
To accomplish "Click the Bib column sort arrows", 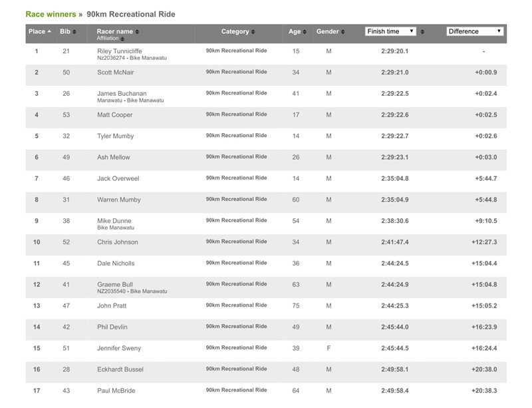I will point(74,32).
